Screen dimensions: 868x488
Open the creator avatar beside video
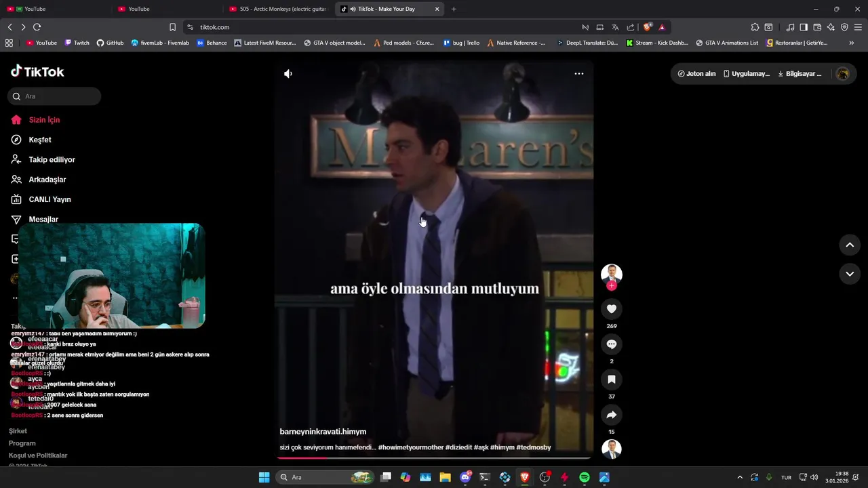coord(612,274)
